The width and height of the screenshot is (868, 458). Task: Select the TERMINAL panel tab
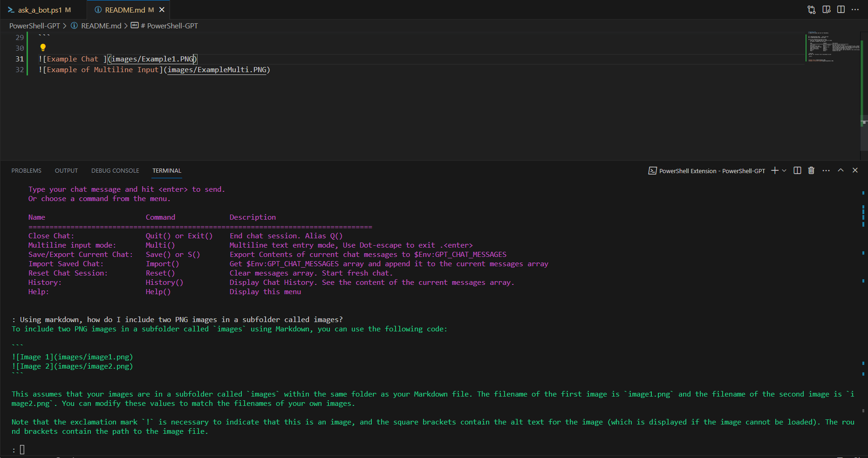point(167,171)
